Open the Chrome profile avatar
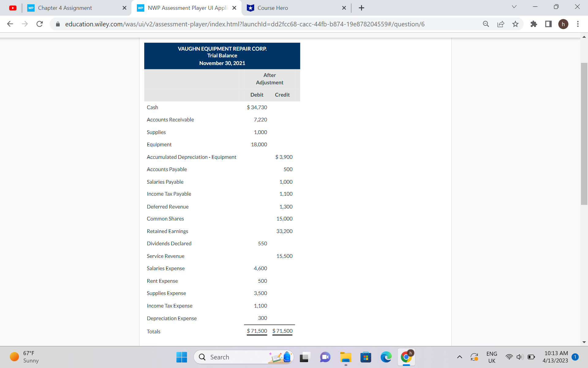The image size is (588, 368). pyautogui.click(x=564, y=24)
